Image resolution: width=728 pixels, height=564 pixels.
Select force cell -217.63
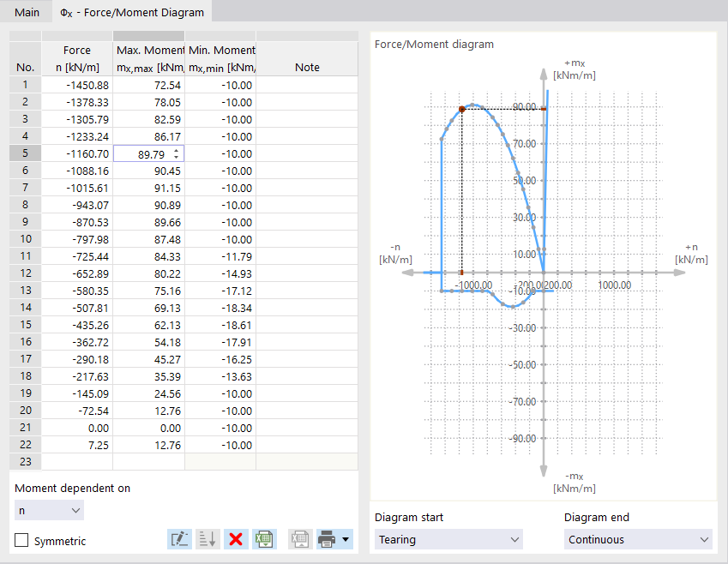click(77, 377)
